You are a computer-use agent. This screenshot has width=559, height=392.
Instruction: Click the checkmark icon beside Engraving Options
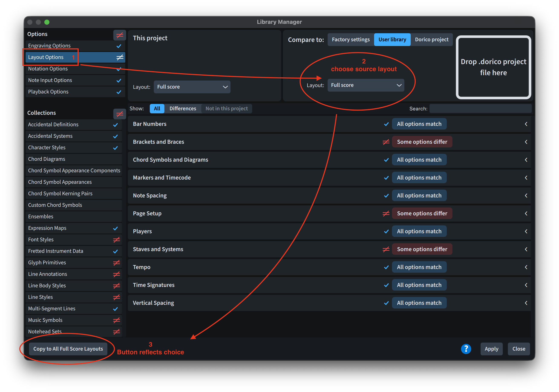(x=119, y=46)
